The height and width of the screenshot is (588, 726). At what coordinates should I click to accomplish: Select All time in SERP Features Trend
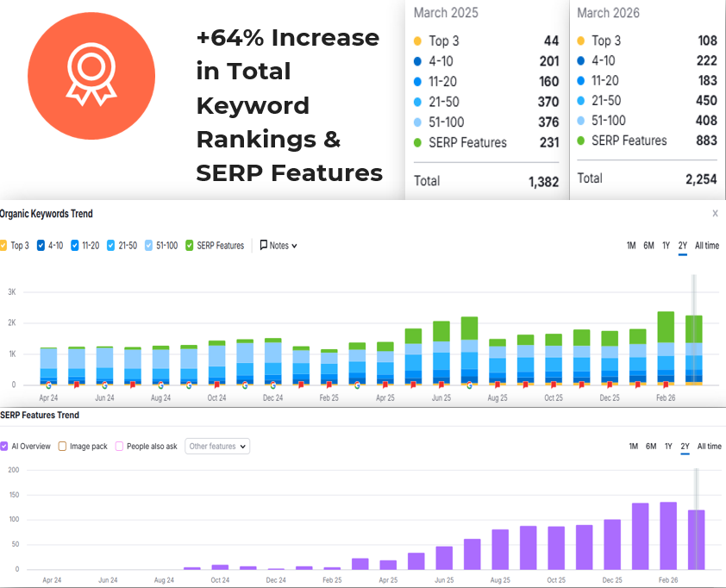pos(709,447)
